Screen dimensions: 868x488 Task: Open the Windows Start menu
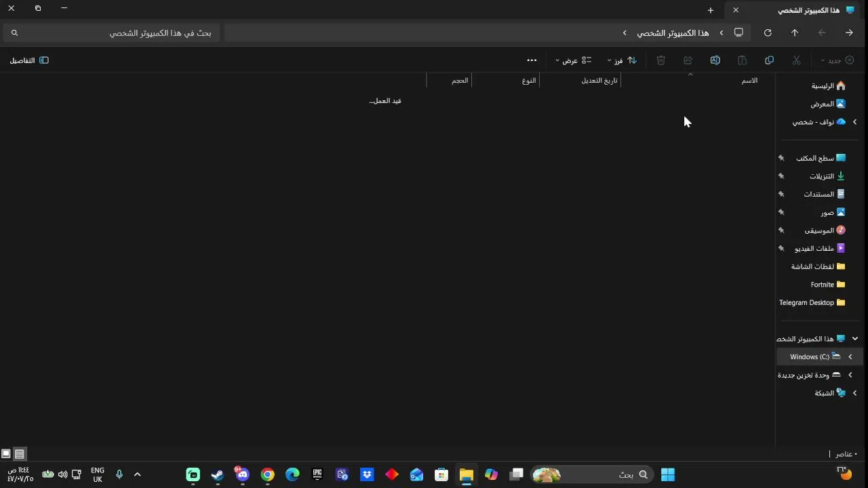click(668, 474)
